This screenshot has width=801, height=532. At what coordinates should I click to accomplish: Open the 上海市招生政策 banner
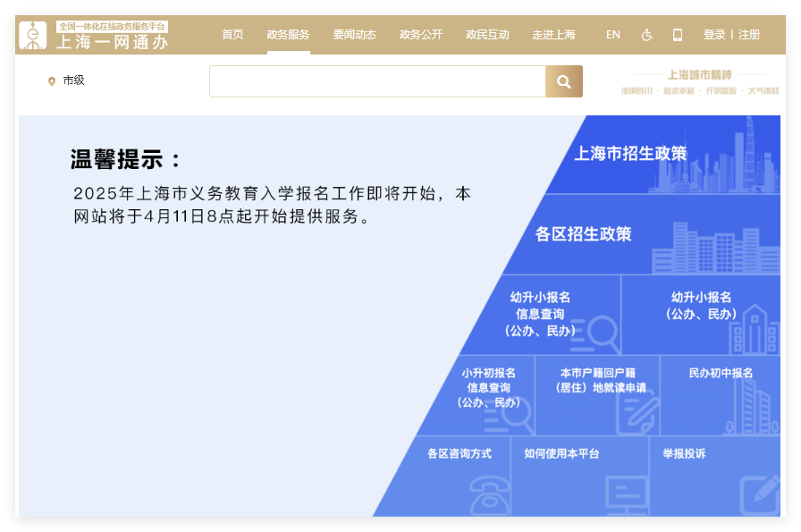pyautogui.click(x=664, y=155)
